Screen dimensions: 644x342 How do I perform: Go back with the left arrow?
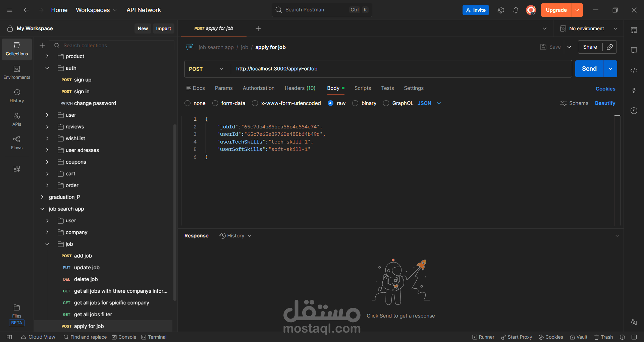click(26, 10)
